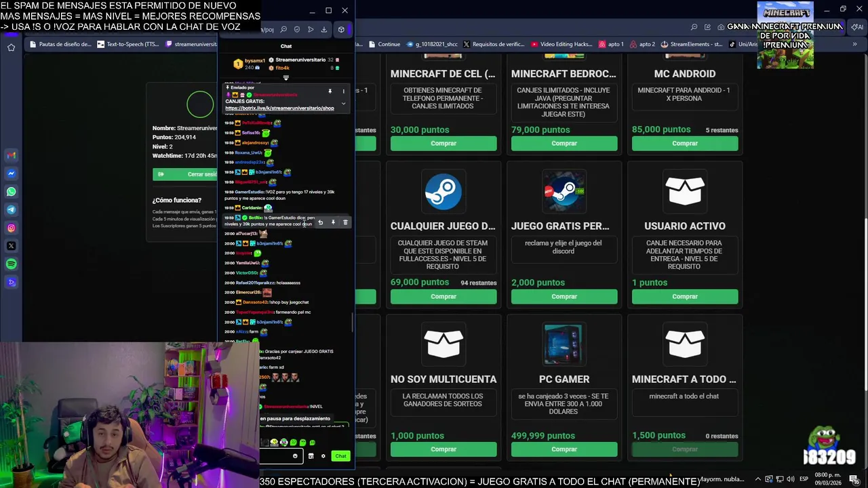Viewport: 868px width, 488px height.
Task: Open the 'apto 1' bookmark
Action: coord(612,44)
